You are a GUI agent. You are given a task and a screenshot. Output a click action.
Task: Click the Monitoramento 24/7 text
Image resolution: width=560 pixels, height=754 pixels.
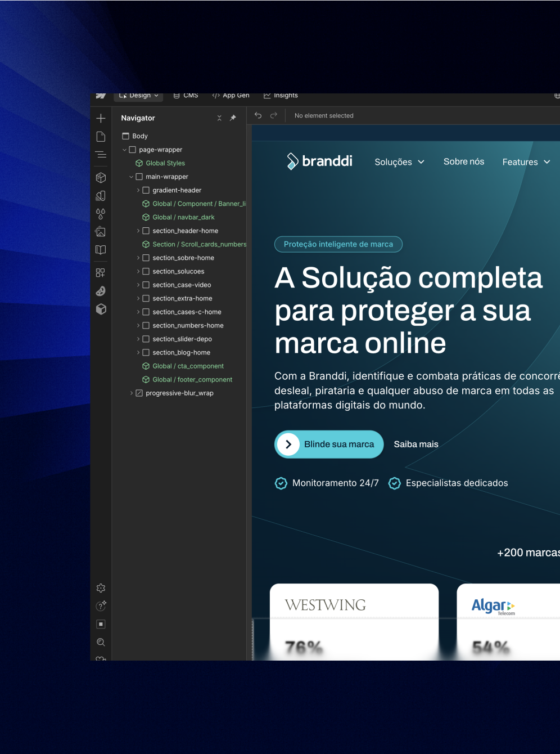coord(336,483)
